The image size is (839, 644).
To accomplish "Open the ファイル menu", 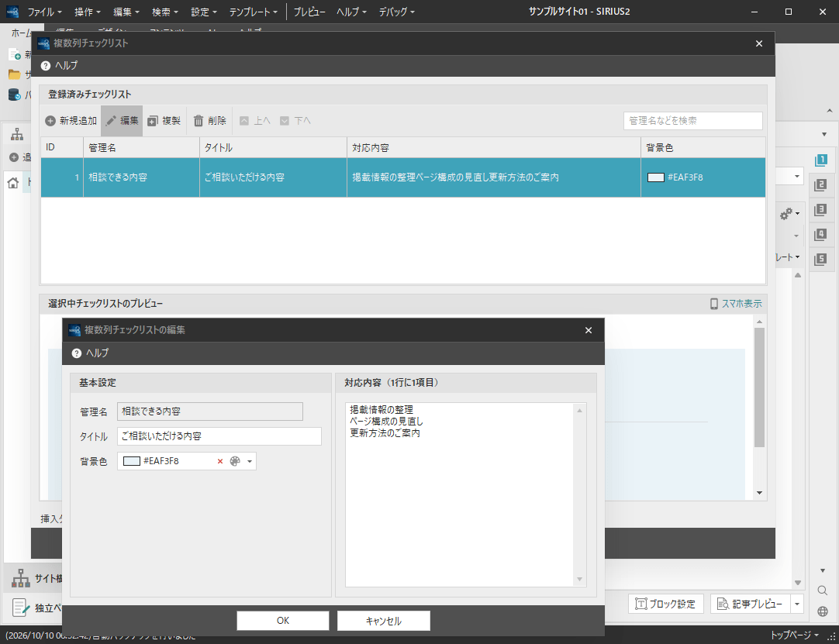I will (x=44, y=11).
